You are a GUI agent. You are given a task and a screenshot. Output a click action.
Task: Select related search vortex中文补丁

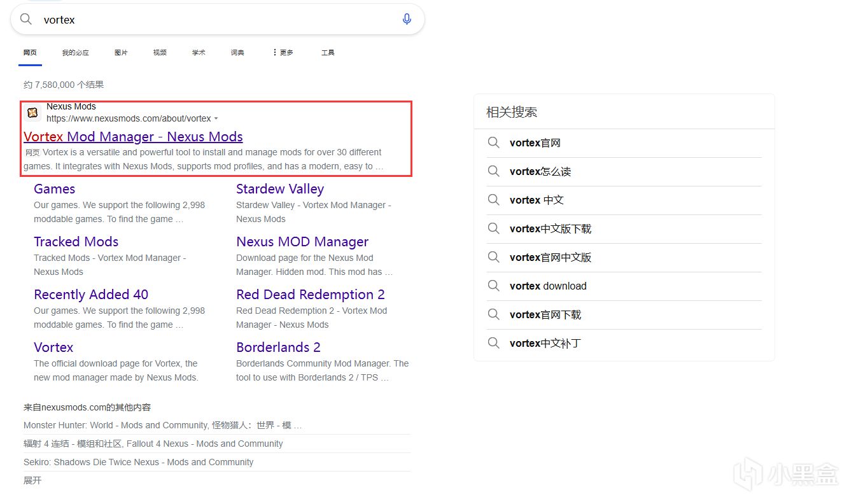pos(545,344)
